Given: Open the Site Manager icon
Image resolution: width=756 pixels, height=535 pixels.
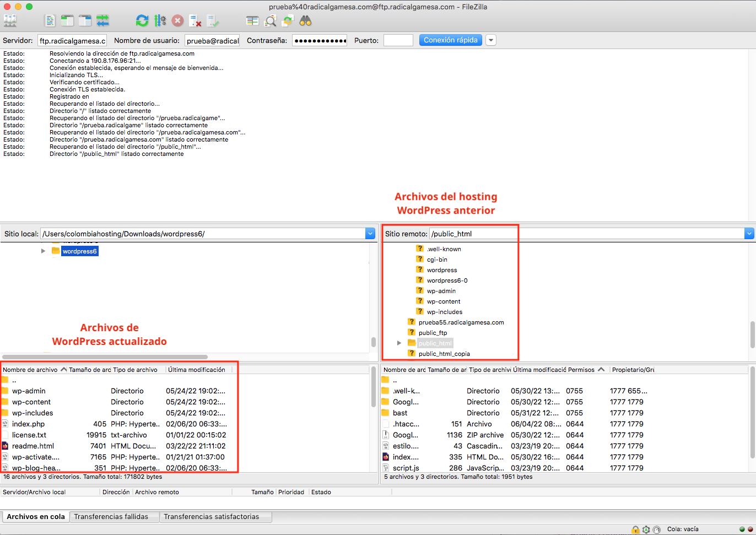Looking at the screenshot, I should (x=10, y=21).
